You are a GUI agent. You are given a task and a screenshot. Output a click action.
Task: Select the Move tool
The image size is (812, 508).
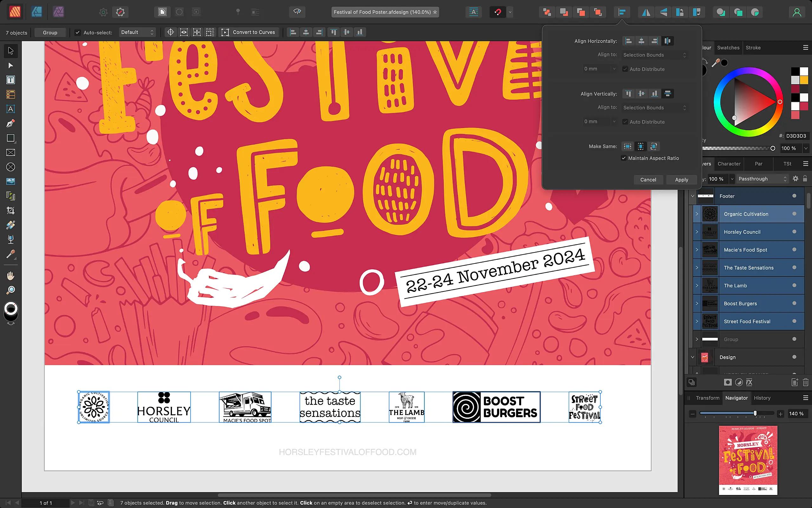click(x=10, y=51)
